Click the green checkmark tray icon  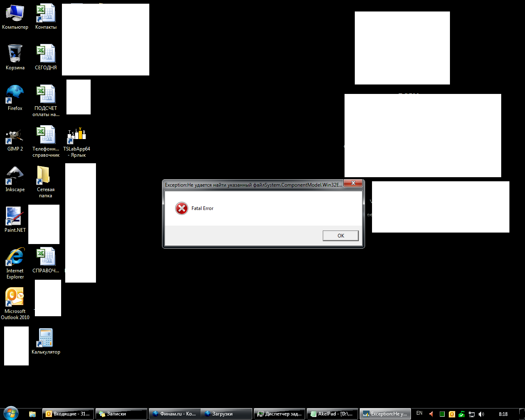click(462, 414)
